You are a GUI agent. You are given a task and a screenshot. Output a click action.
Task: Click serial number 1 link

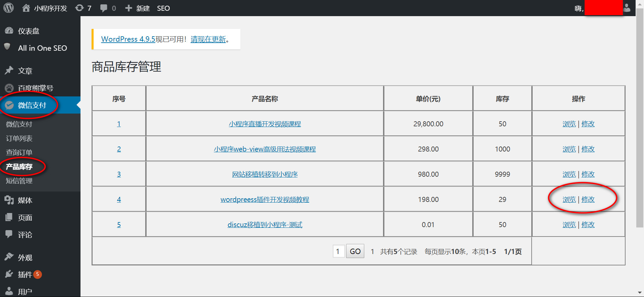[x=119, y=124]
